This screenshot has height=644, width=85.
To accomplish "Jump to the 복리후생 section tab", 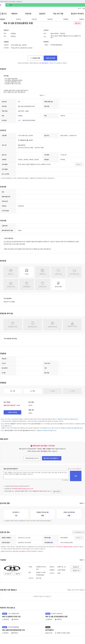I will point(50,19).
